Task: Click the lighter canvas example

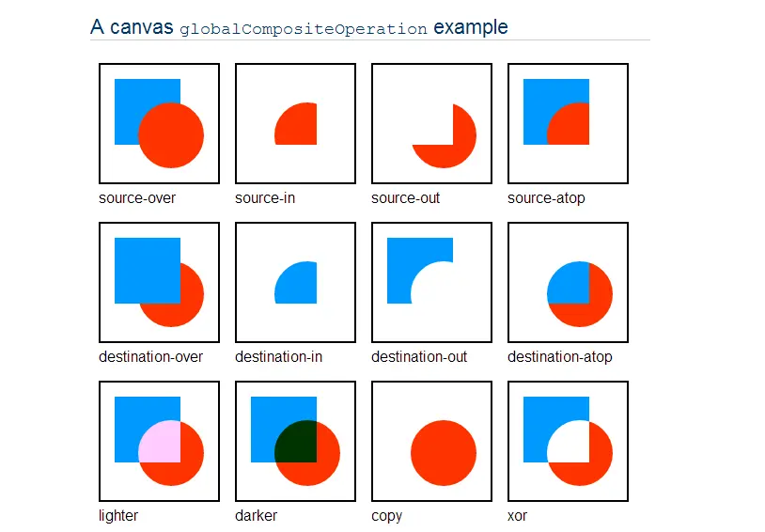Action: (x=159, y=441)
